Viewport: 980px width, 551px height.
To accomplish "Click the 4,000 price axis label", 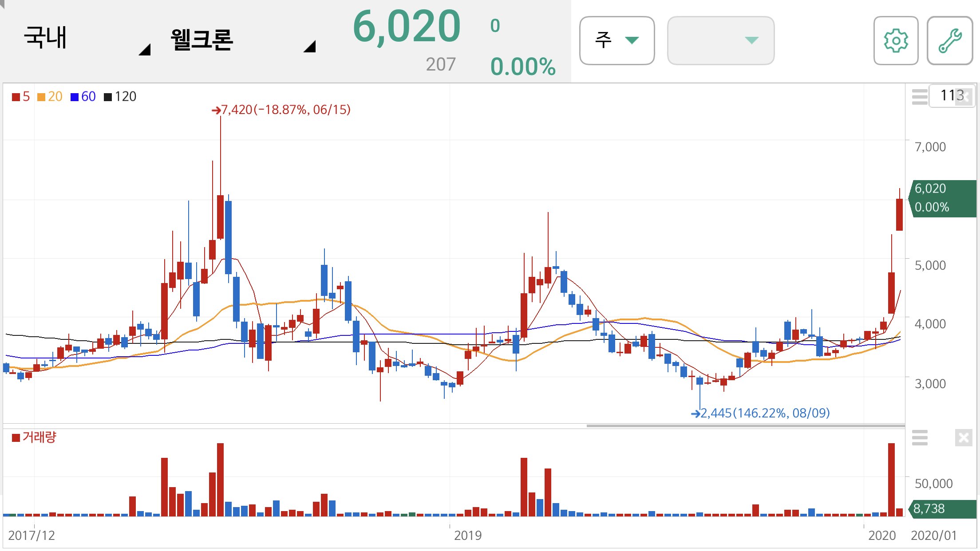I will pos(930,324).
